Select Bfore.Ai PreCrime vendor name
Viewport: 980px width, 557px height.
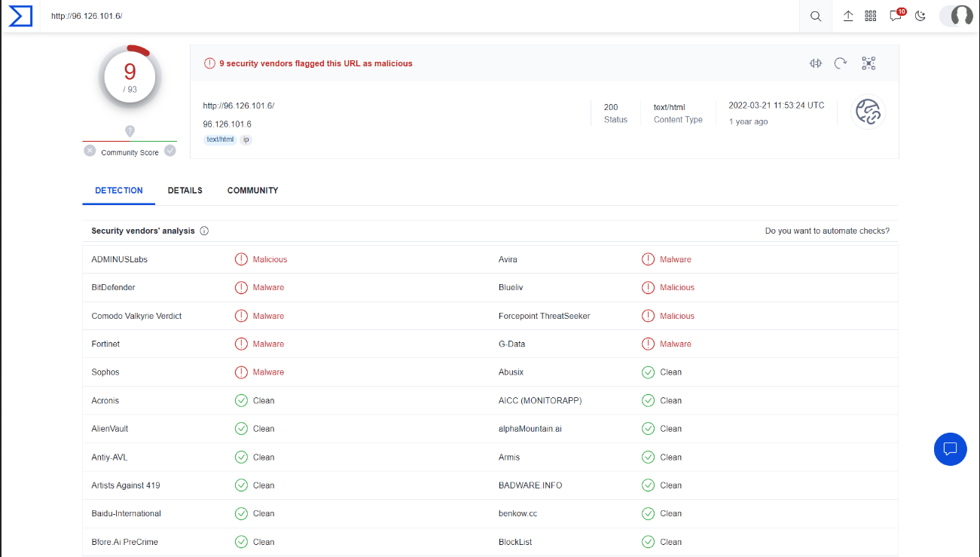click(x=124, y=542)
